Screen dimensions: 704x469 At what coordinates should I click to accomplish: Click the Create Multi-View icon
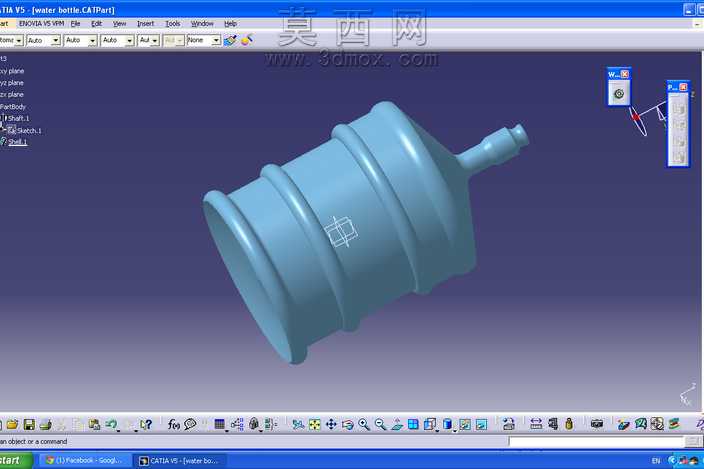click(413, 424)
